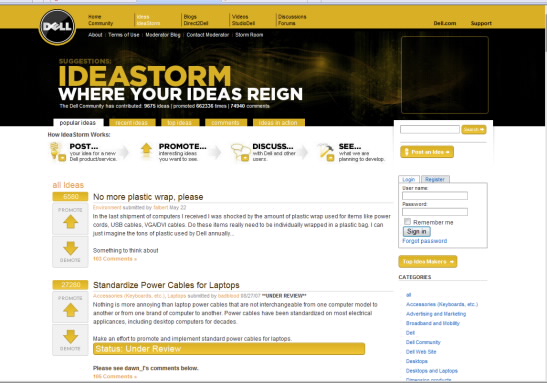The image size is (547, 383).
Task: Click the Status: Under Review bar
Action: 229,349
